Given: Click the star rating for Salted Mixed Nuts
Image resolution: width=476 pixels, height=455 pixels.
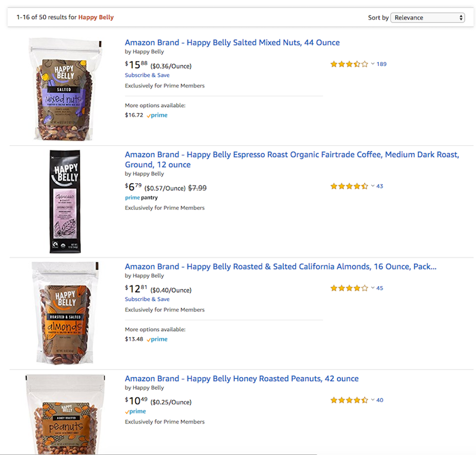Looking at the screenshot, I should pos(349,64).
